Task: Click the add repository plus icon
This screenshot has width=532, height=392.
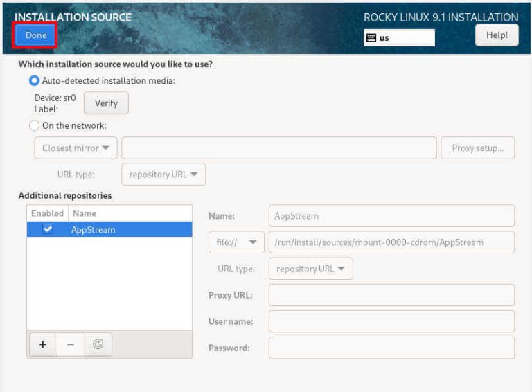Action: click(x=42, y=344)
